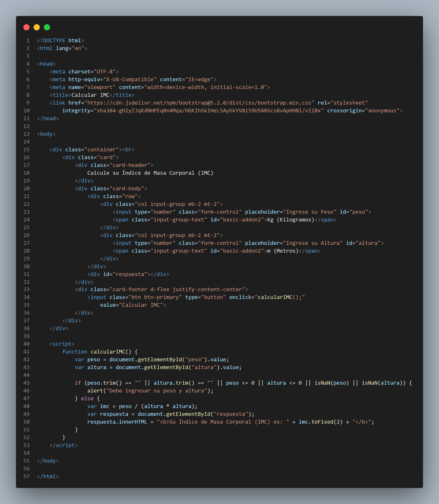Image resolution: width=439 pixels, height=504 pixels.
Task: Click 'id="altura"' attribute
Action: pos(363,243)
